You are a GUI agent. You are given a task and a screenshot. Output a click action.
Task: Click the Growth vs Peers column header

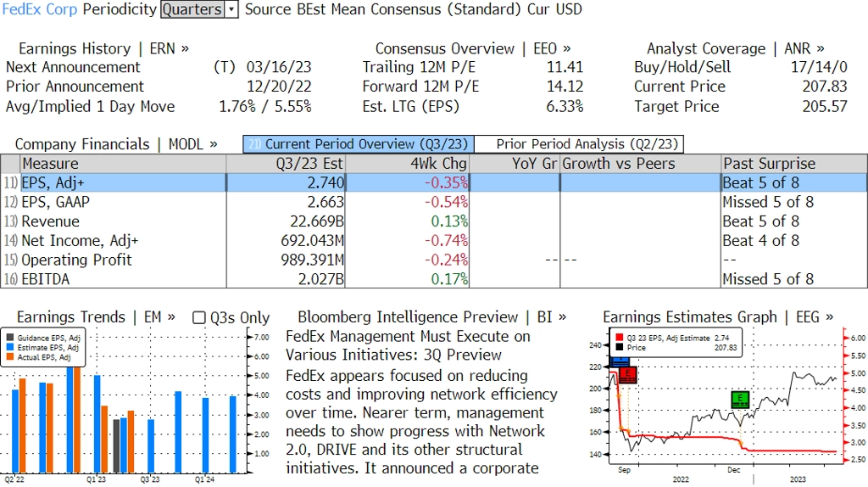641,164
